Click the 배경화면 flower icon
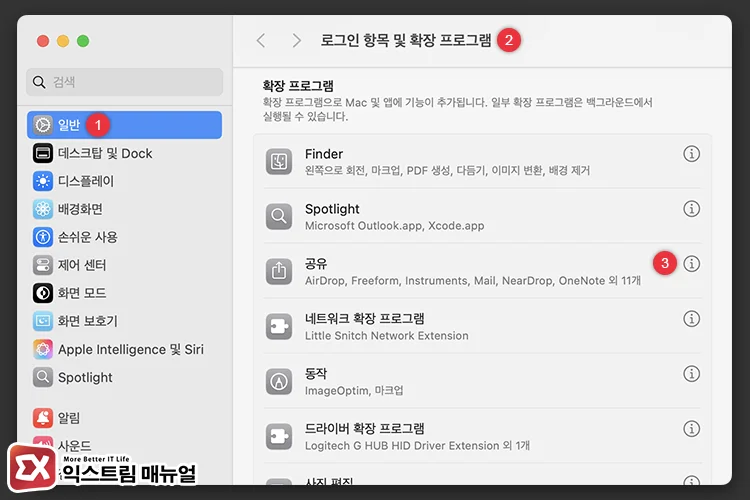This screenshot has width=750, height=500. click(x=43, y=209)
